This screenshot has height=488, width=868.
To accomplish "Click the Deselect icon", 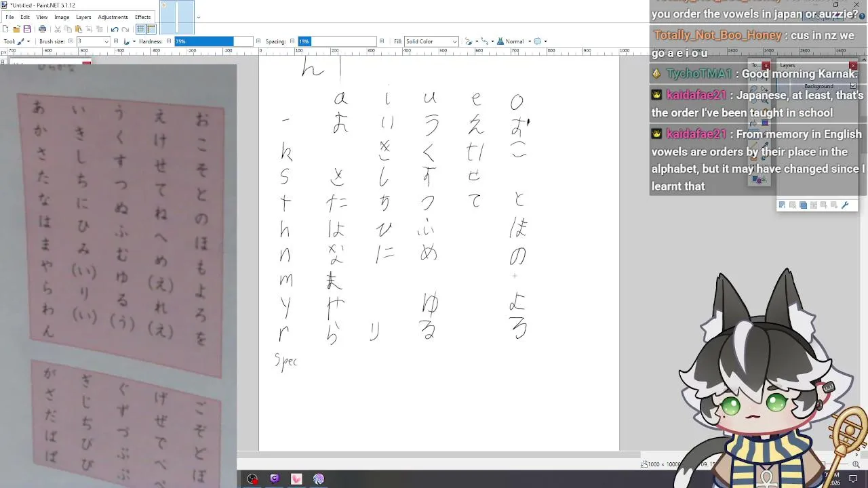I will point(100,29).
